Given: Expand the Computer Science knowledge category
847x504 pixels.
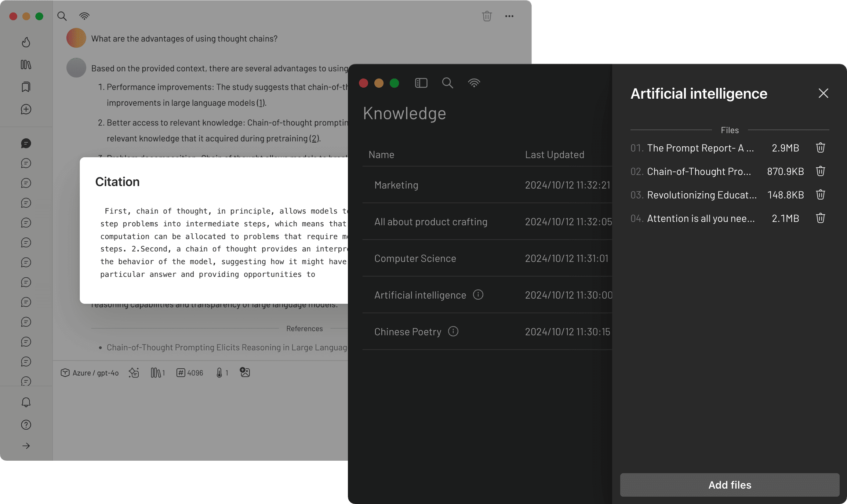Looking at the screenshot, I should click(x=415, y=258).
